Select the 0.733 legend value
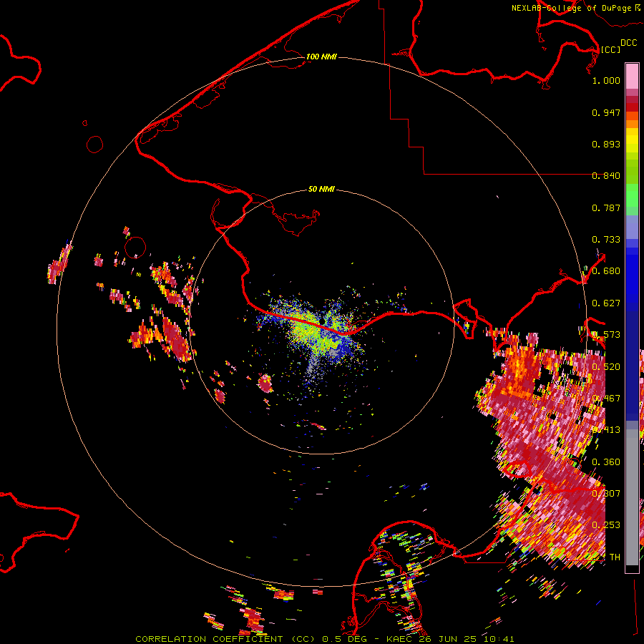The height and width of the screenshot is (644, 644). click(x=606, y=240)
